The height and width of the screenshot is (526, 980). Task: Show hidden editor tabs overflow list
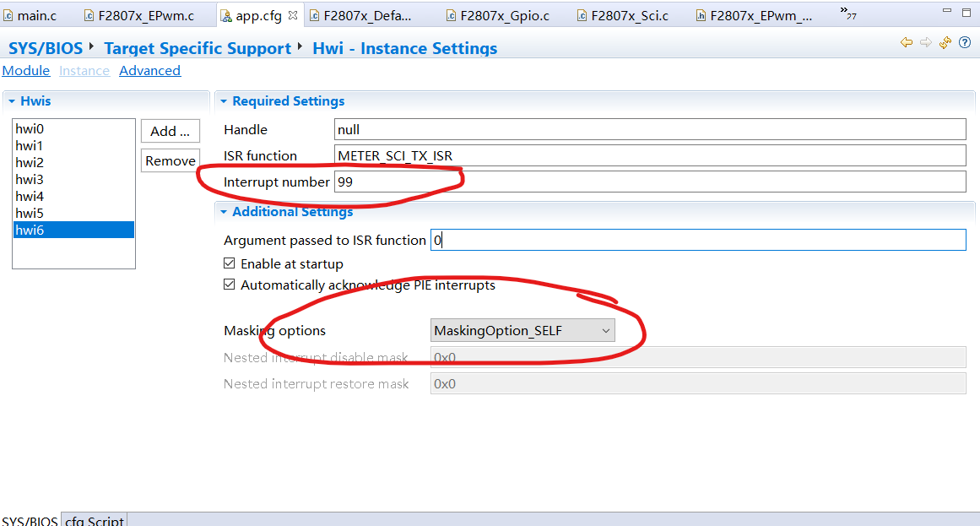coord(848,13)
